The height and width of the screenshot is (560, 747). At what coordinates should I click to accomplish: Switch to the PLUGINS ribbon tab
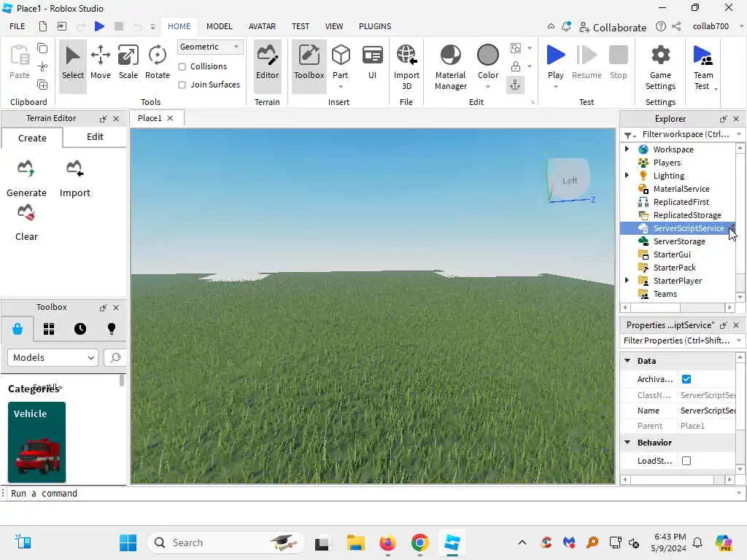375,26
